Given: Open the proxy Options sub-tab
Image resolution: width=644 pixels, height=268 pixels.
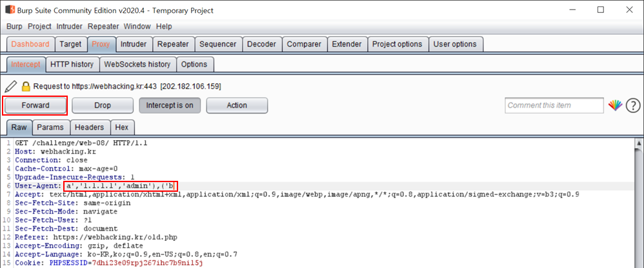Looking at the screenshot, I should 194,65.
